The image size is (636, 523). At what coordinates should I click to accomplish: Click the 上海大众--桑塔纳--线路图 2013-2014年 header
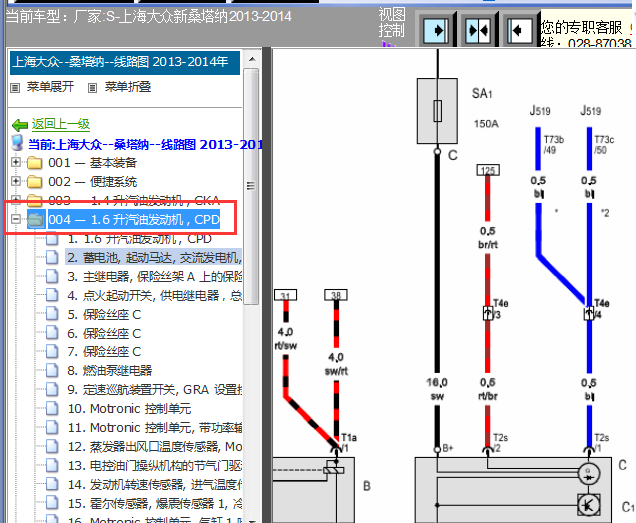pos(125,62)
